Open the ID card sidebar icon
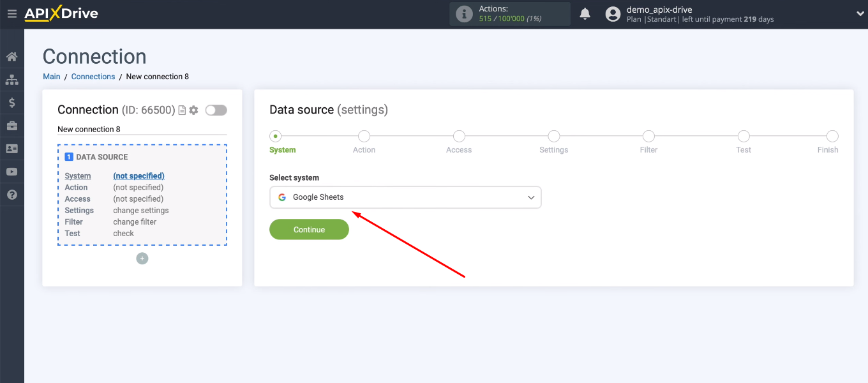The width and height of the screenshot is (868, 383). pyautogui.click(x=11, y=149)
